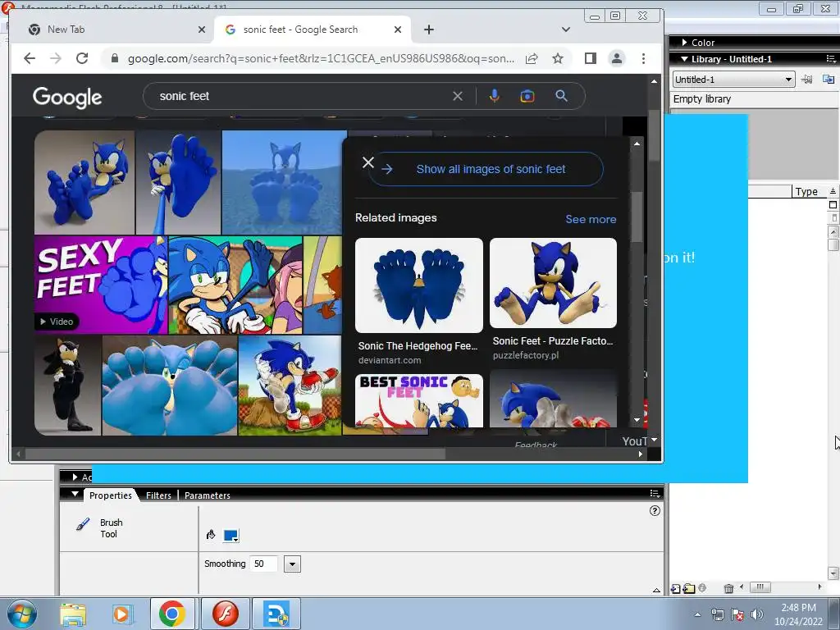Switch Library to narrow view
This screenshot has height=630, width=840.
[833, 217]
